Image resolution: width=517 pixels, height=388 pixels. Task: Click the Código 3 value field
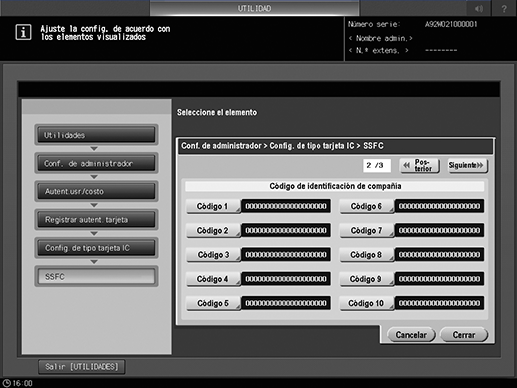tap(286, 255)
